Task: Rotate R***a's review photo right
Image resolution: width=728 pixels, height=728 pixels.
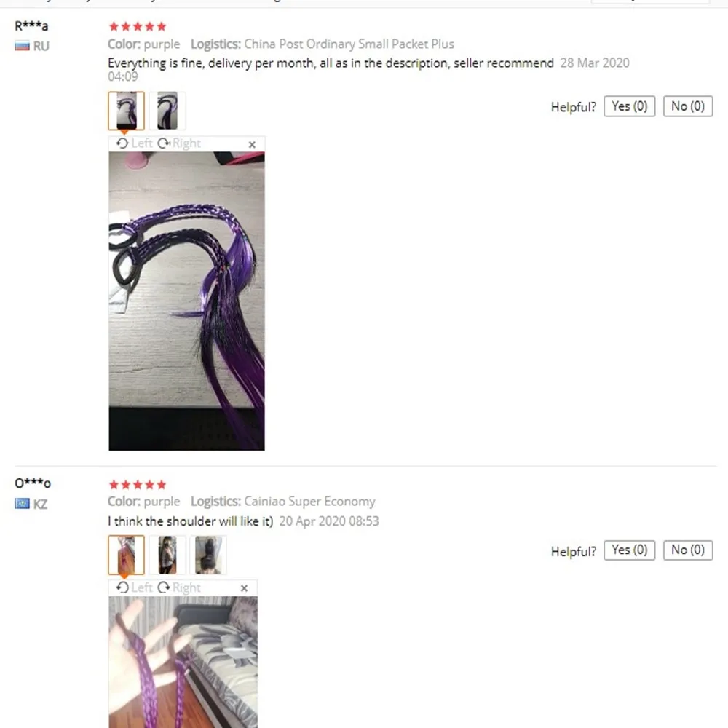Action: [179, 143]
